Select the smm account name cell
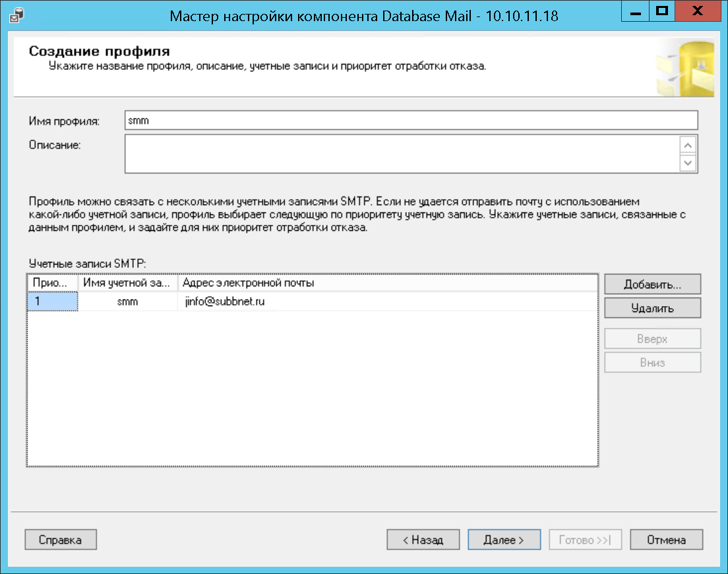This screenshot has width=728, height=574. (128, 302)
